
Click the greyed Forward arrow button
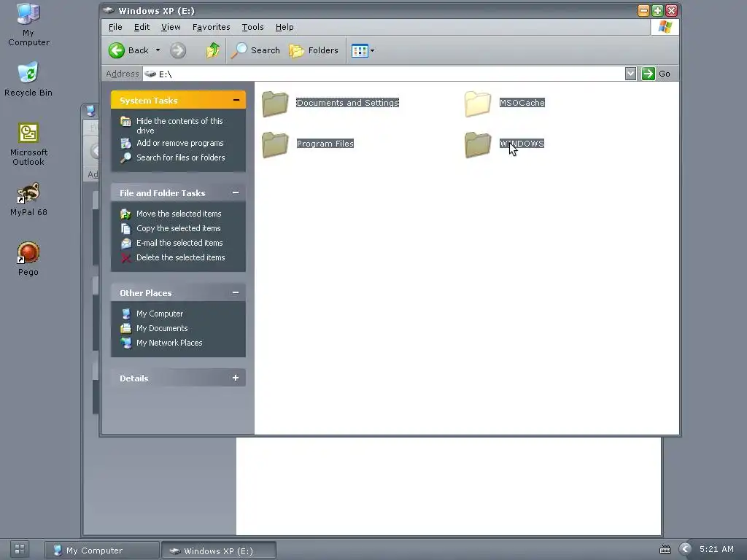[178, 50]
